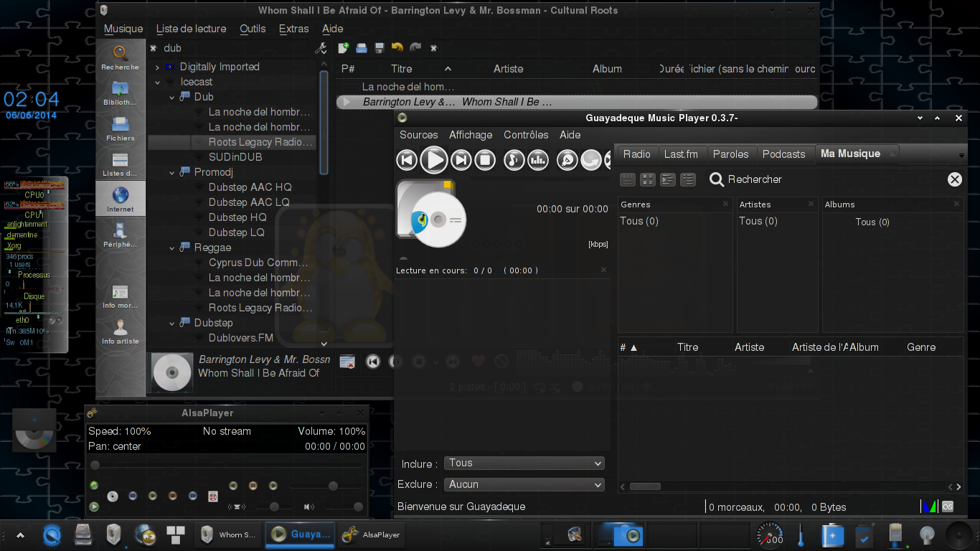Viewport: 980px width, 551px height.
Task: Click the AlsaPlayer seek position slider
Action: coord(226,466)
